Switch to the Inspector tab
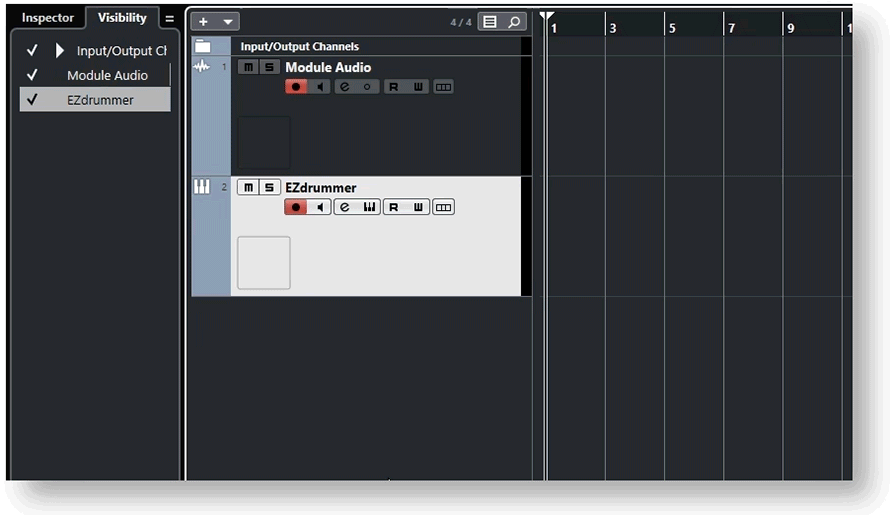Image resolution: width=892 pixels, height=515 pixels. tap(48, 18)
